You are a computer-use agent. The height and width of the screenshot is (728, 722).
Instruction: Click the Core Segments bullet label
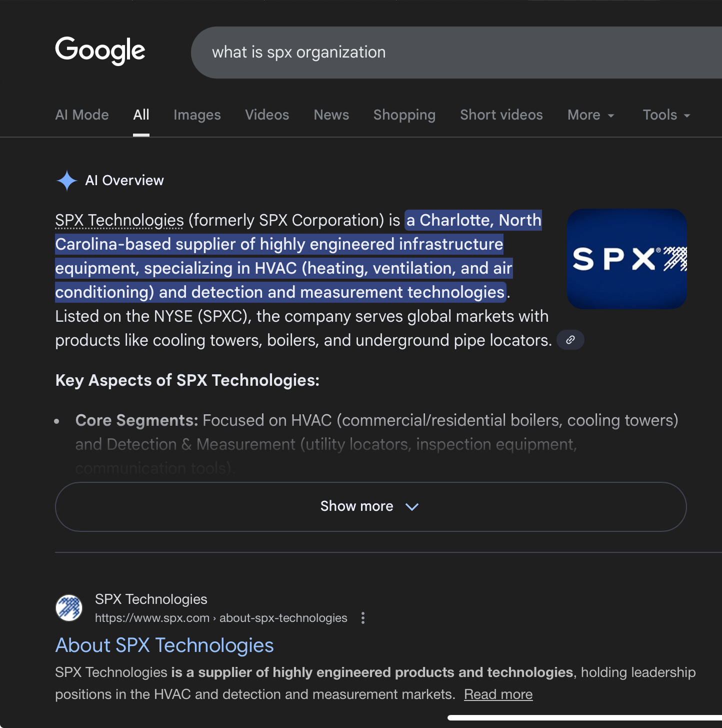point(137,420)
